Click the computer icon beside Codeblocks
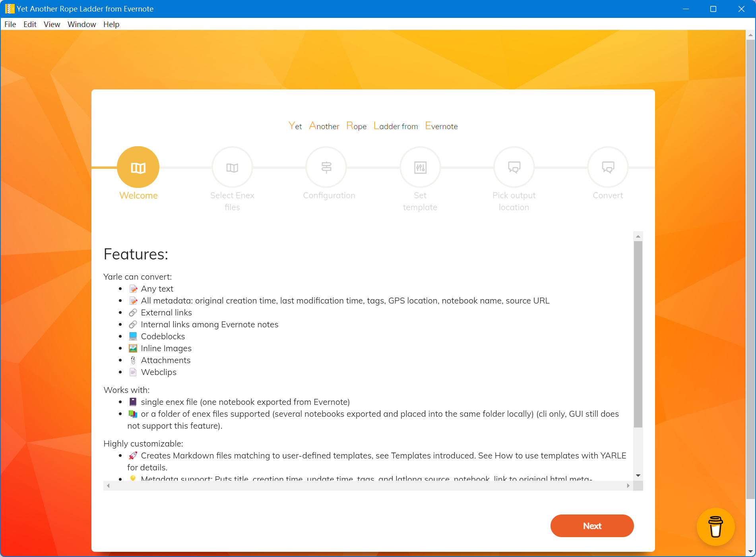 pyautogui.click(x=133, y=337)
